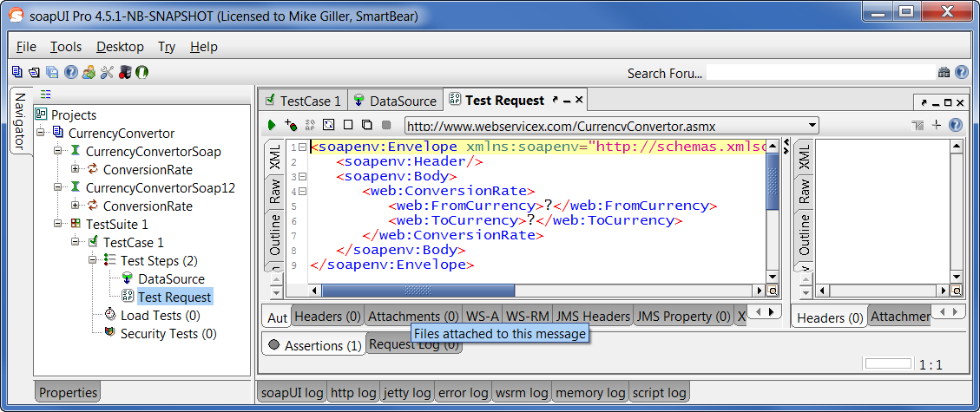The height and width of the screenshot is (412, 980).
Task: Click the detach arrow in top-right panel controls
Action: (923, 103)
